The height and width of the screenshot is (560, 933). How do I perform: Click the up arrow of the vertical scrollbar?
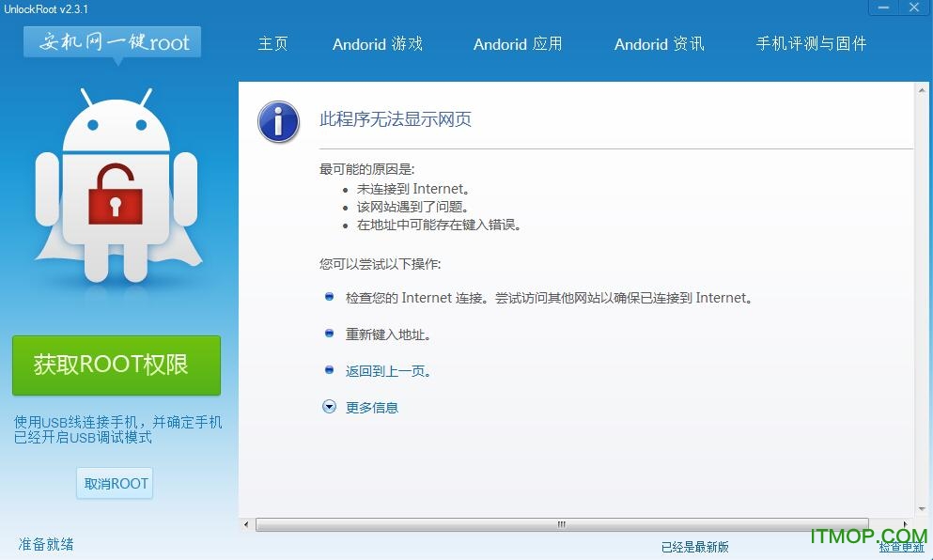[x=923, y=89]
